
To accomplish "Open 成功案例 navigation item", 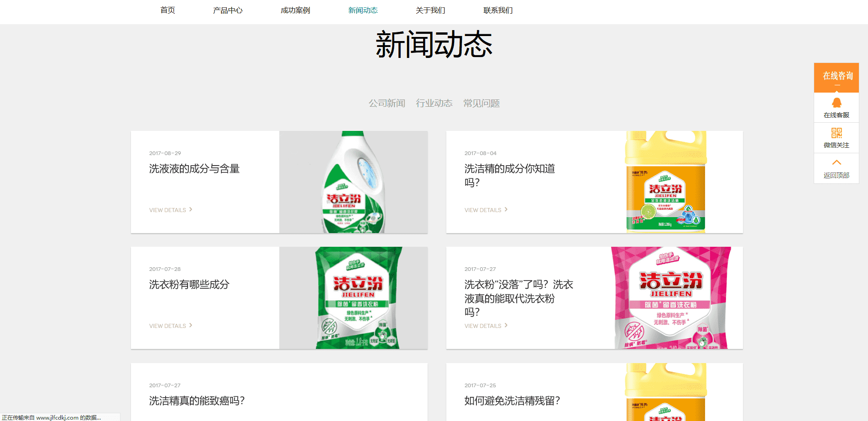I will click(x=295, y=10).
